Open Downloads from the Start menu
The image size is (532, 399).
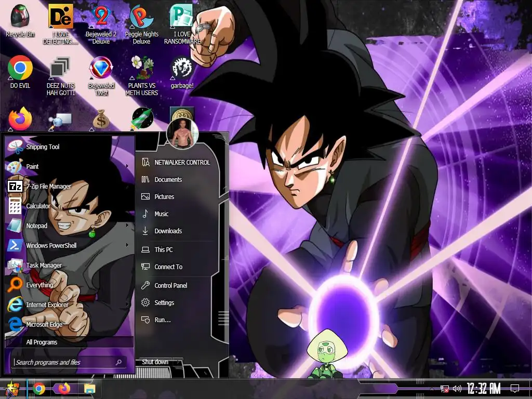(177, 231)
